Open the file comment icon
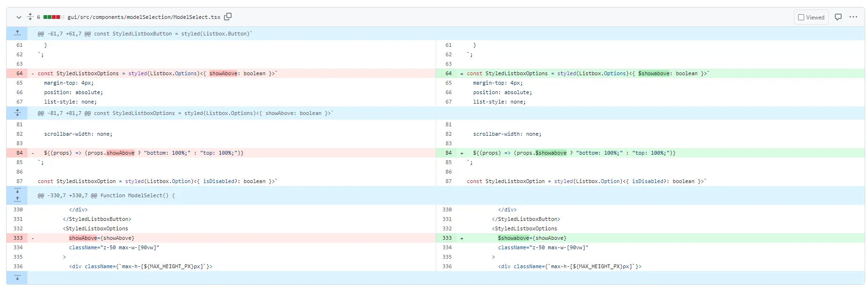 838,17
